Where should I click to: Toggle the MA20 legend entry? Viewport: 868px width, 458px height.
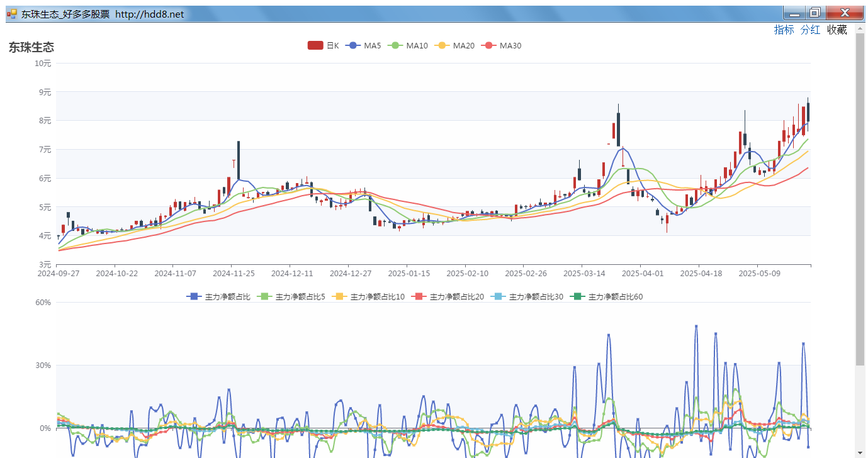[454, 45]
